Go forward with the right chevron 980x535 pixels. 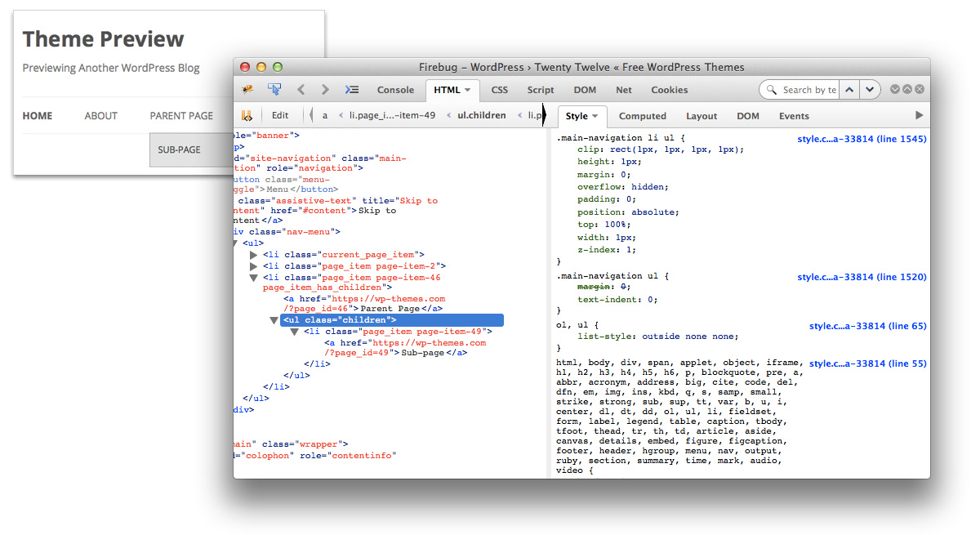tap(325, 90)
